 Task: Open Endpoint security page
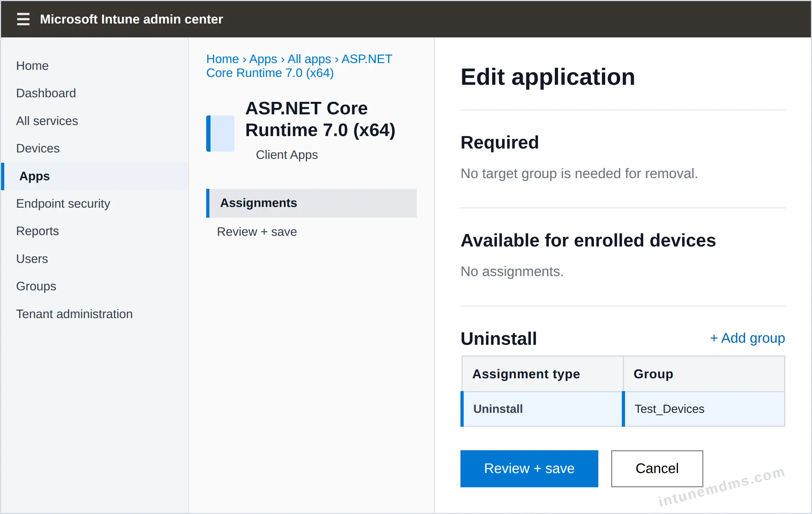(63, 204)
